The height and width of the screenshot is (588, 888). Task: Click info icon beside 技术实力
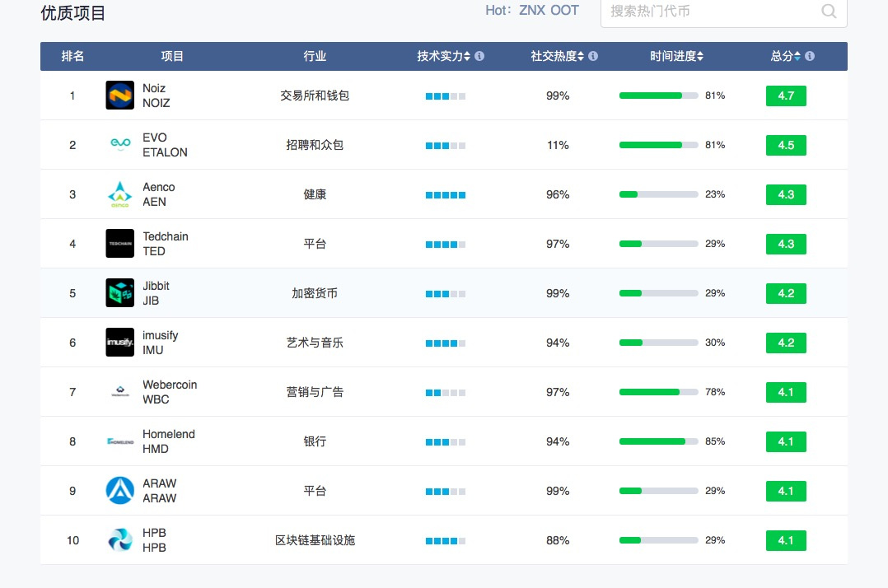click(479, 56)
